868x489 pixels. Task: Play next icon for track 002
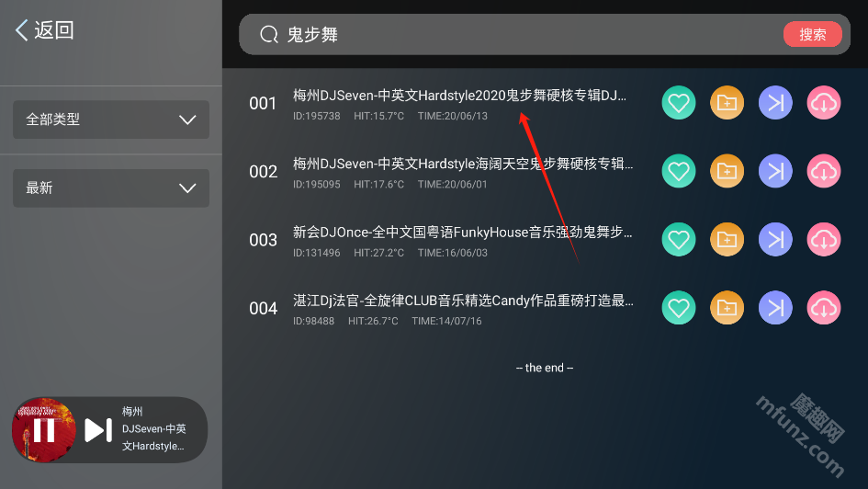(775, 171)
